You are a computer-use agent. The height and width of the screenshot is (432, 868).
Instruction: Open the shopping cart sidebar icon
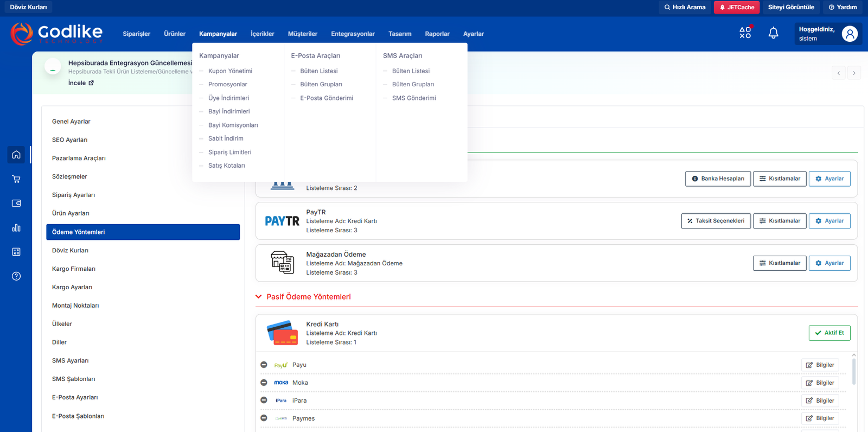point(16,179)
